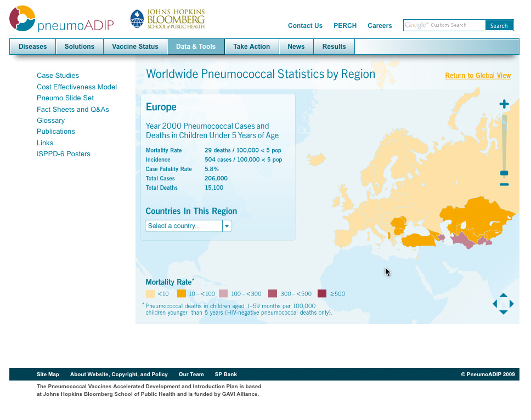This screenshot has width=531, height=420.
Task: Pan the map right with arrow
Action: 512,304
